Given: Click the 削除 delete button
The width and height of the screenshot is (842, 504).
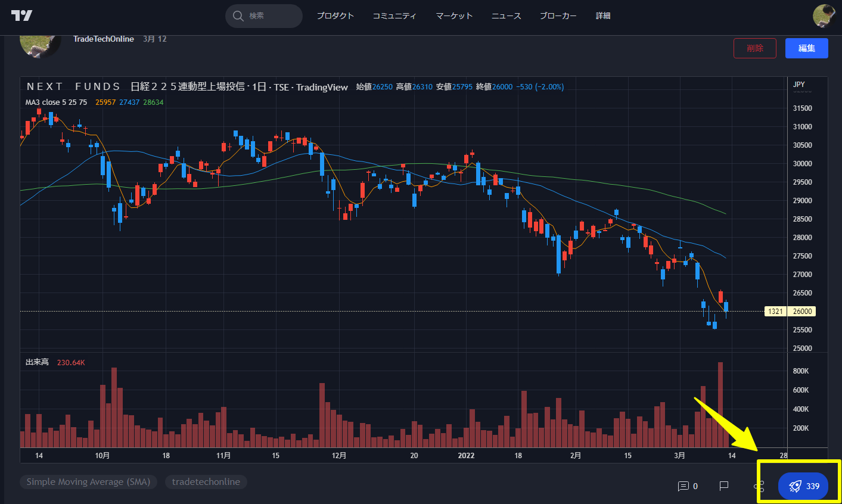Looking at the screenshot, I should point(755,48).
